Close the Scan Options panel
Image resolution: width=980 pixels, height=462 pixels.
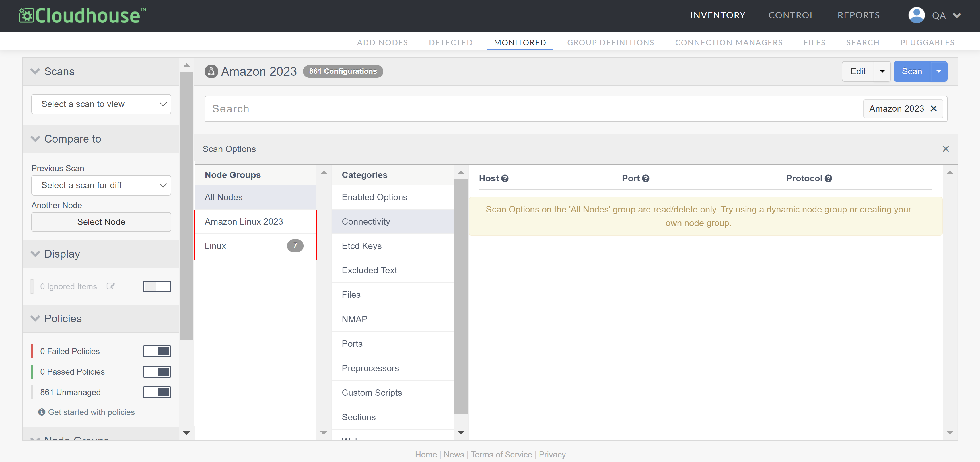[x=945, y=149]
